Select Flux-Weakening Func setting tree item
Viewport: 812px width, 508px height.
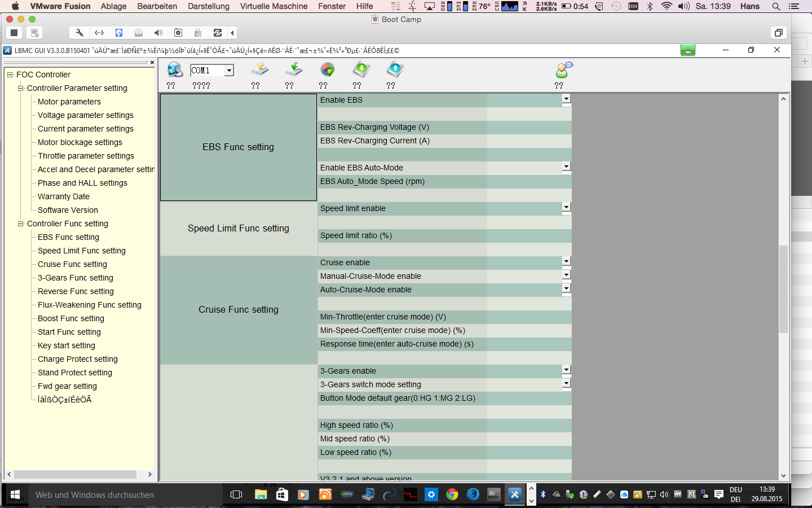pos(89,305)
